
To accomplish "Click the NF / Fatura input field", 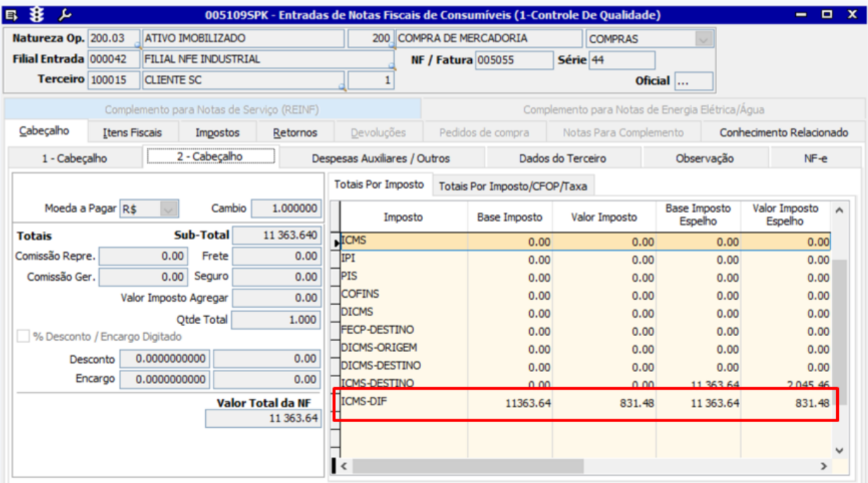I will point(513,61).
